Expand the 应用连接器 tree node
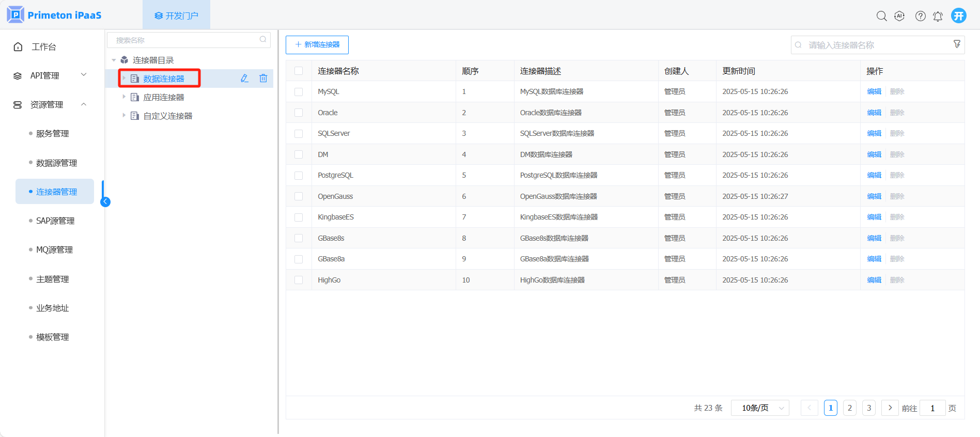 [124, 97]
